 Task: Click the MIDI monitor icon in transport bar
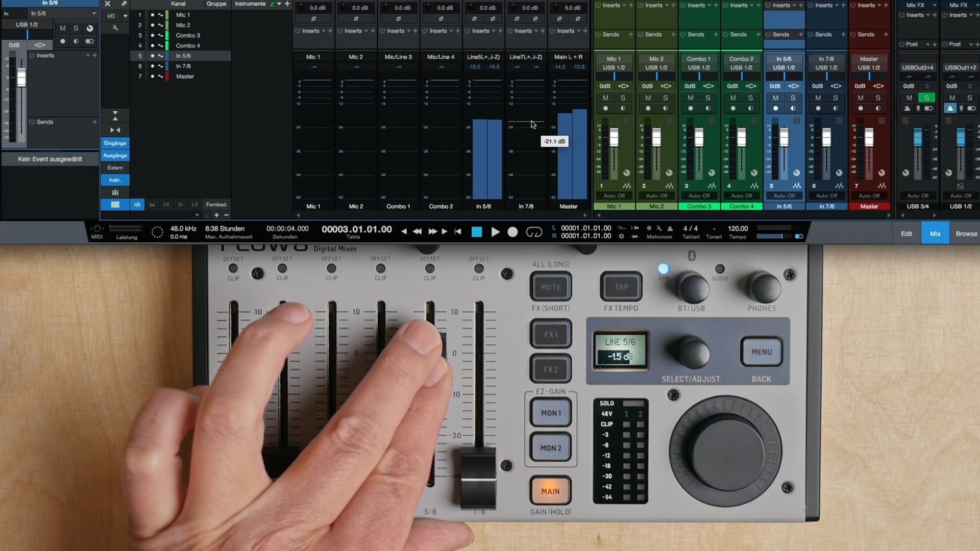point(97,229)
